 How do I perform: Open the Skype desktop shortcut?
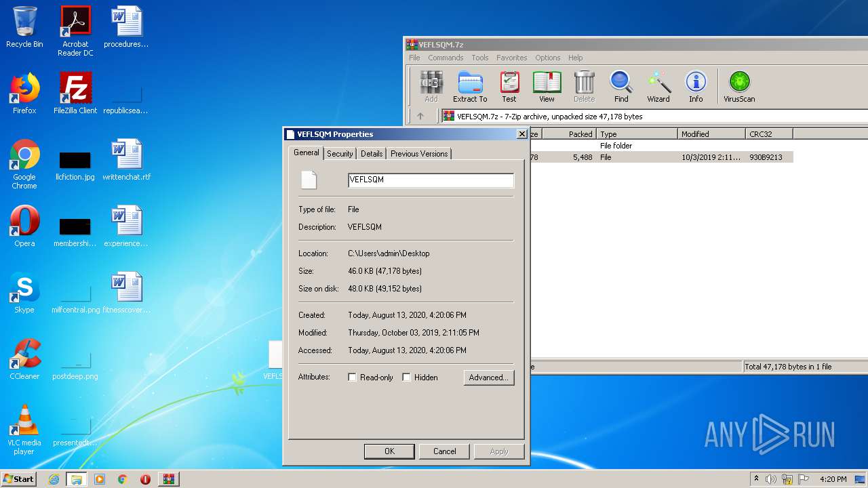pyautogui.click(x=24, y=293)
